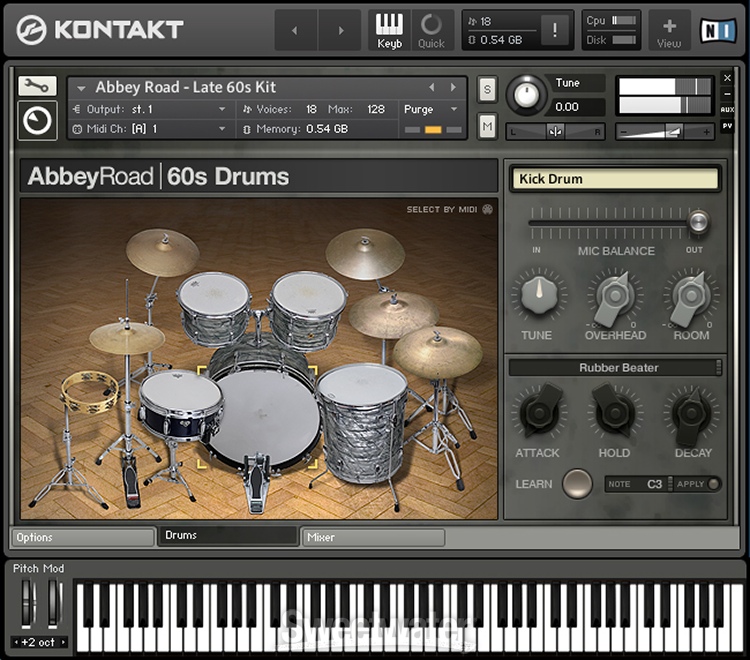This screenshot has width=750, height=660.
Task: Click the HOLD knob
Action: coord(615,412)
